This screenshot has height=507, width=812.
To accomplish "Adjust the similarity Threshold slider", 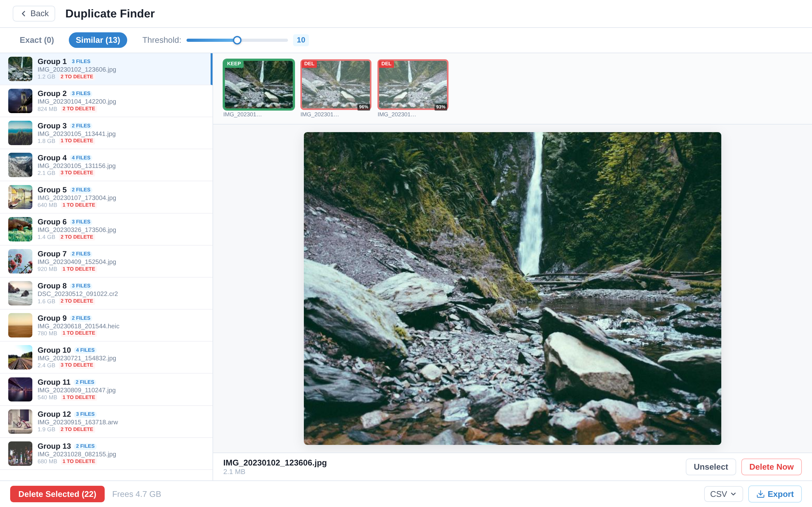I will tap(237, 40).
